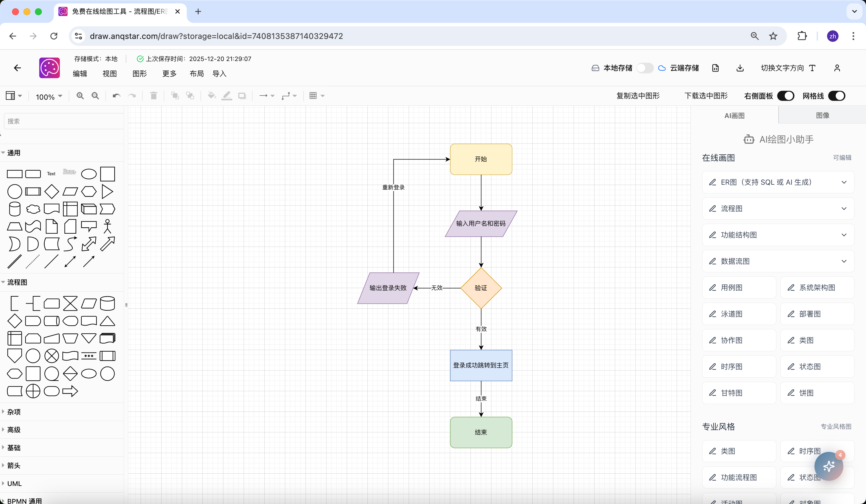This screenshot has width=866, height=504.
Task: Click the fill color bucket icon
Action: 212,96
